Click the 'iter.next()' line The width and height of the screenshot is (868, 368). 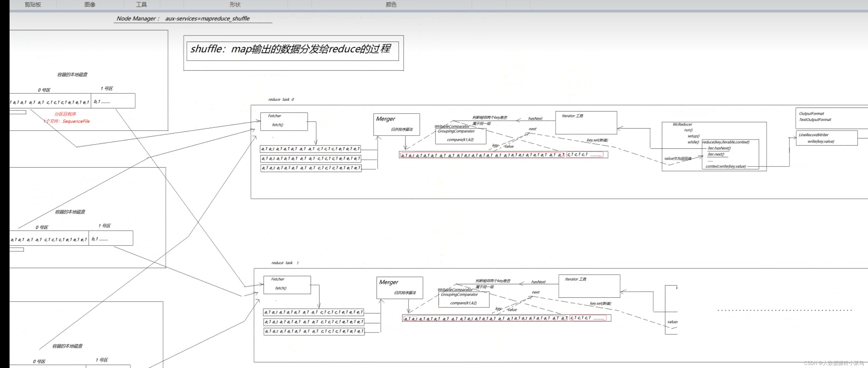(716, 154)
